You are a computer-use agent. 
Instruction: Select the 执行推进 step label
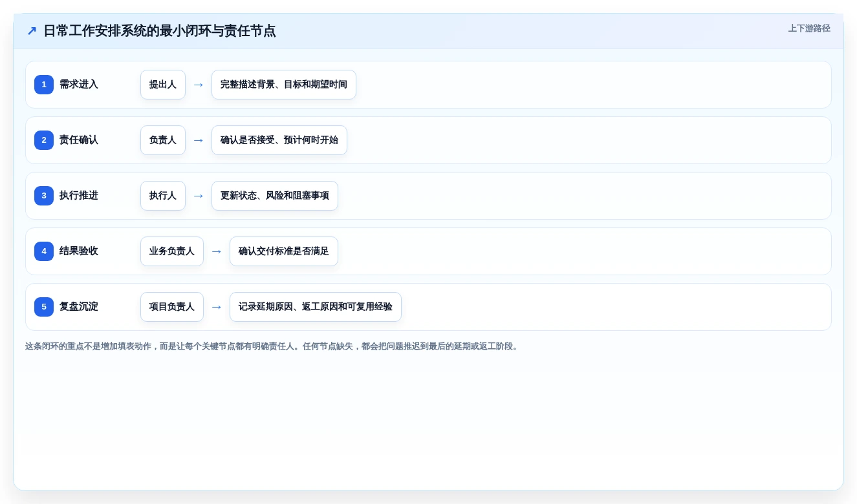click(79, 196)
